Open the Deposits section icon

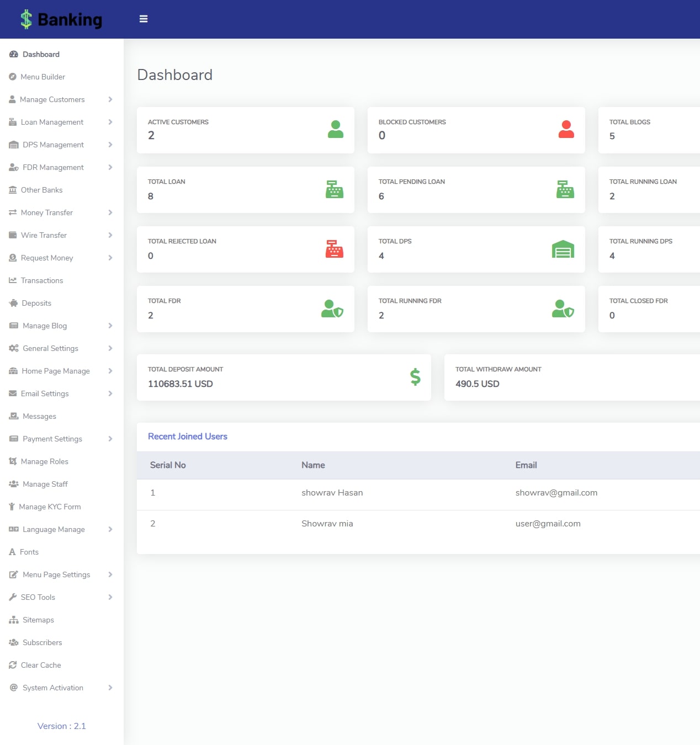(12, 303)
